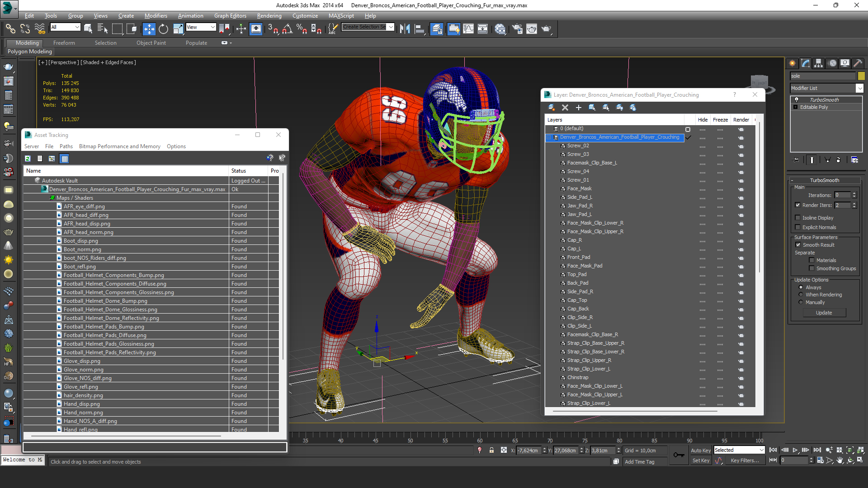Toggle the Percent Snap button
This screenshot has width=868, height=488.
302,29
